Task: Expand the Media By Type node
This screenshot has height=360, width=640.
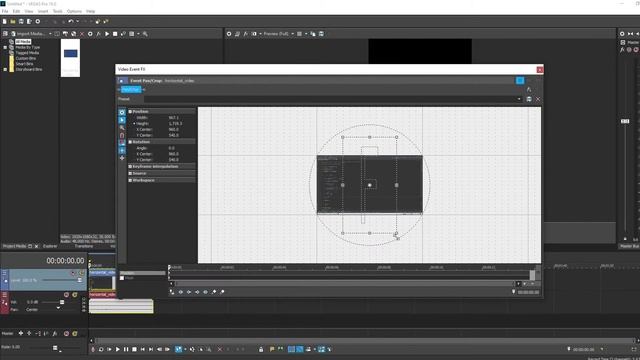Action: [5, 47]
